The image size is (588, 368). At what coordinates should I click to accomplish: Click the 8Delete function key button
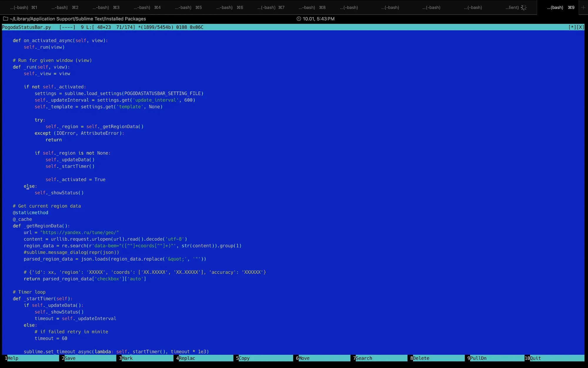437,358
